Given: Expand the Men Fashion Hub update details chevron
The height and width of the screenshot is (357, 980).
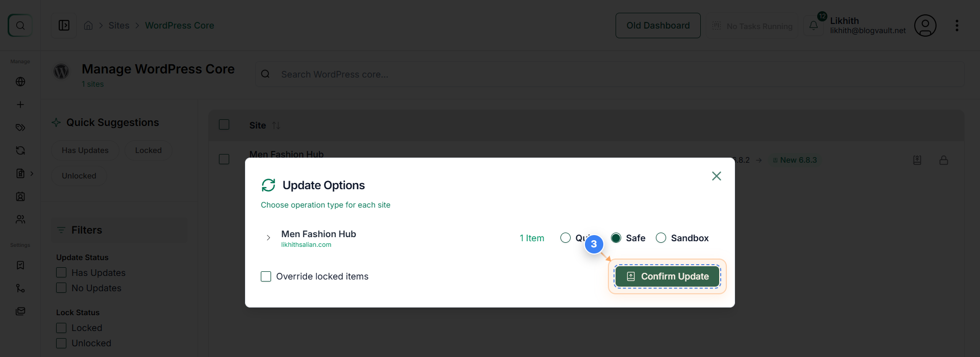Looking at the screenshot, I should 268,238.
